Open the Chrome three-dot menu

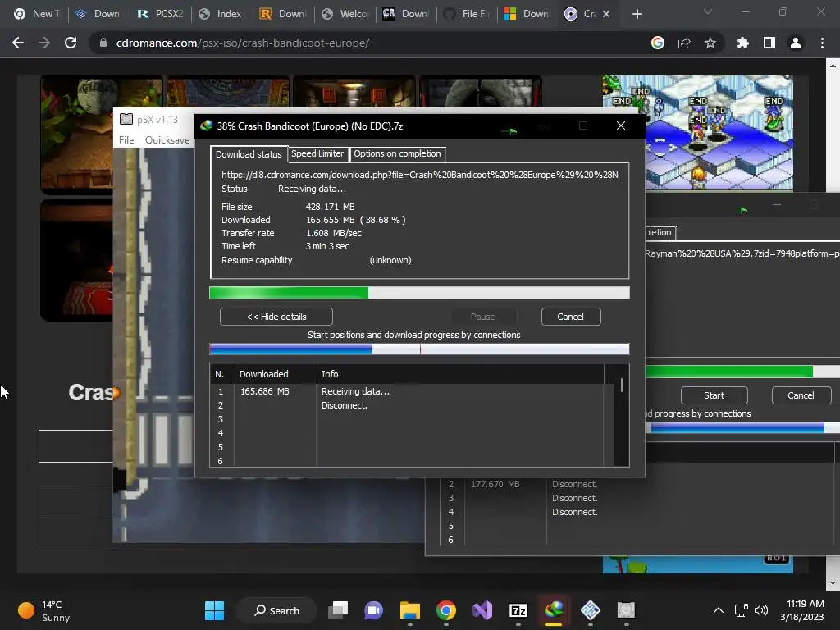pos(822,43)
